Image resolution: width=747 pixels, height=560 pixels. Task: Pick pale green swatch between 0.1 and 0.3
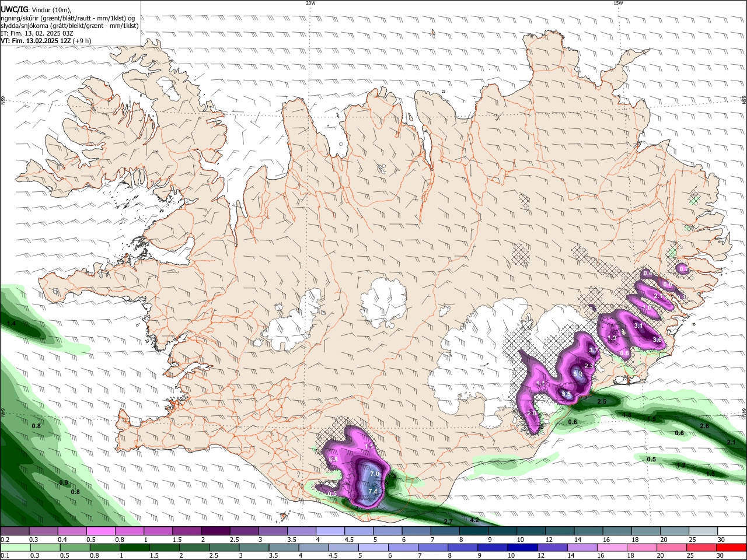(14, 547)
